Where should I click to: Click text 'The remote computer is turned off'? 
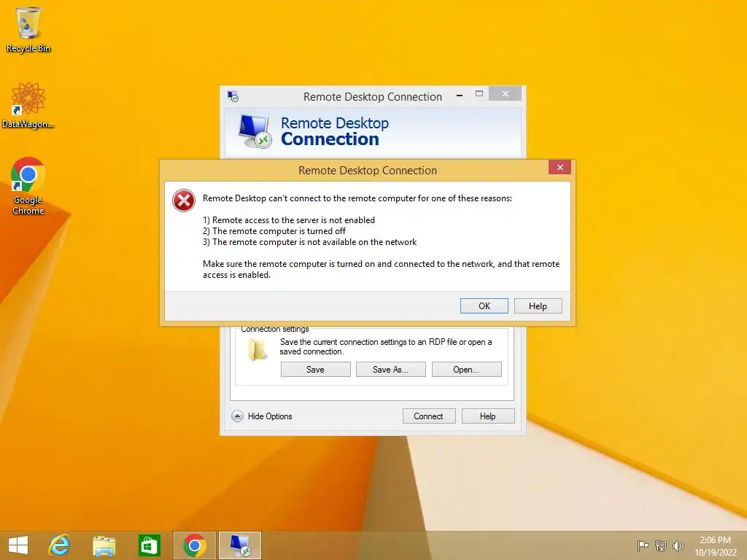tap(279, 231)
